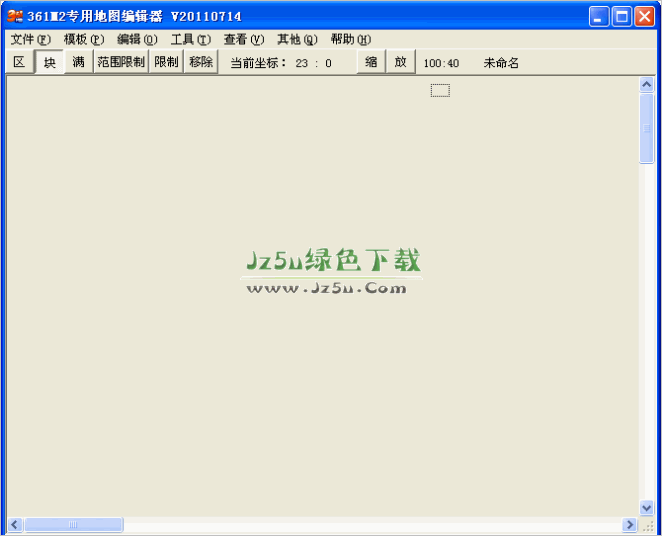Image resolution: width=662 pixels, height=536 pixels.
Task: Open the 模板(P) menu
Action: (84, 39)
